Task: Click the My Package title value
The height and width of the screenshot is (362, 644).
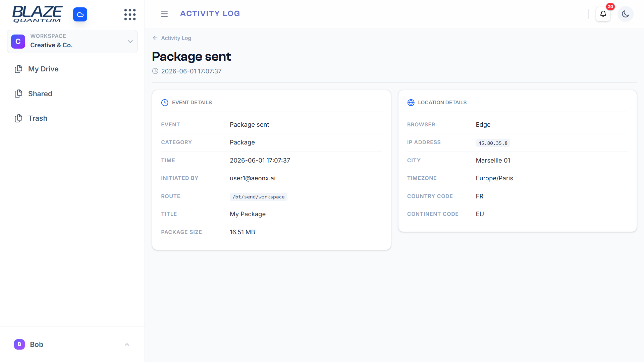Action: point(248,214)
